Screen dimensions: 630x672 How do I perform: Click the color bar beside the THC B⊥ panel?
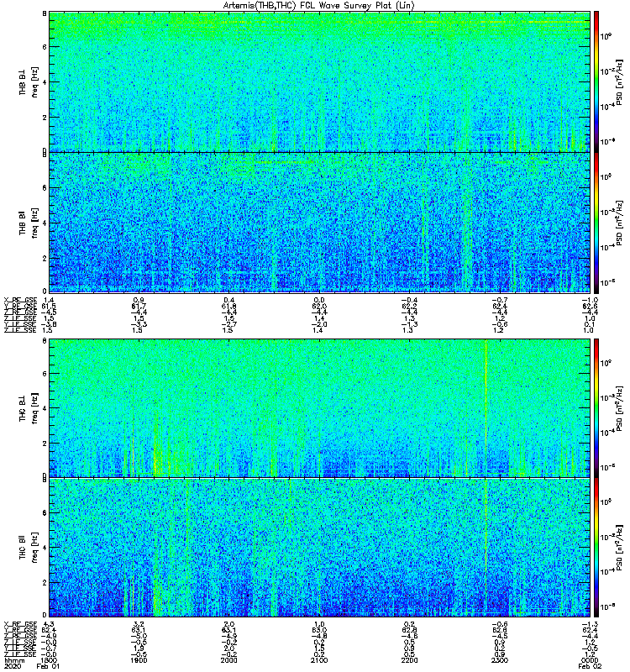click(596, 407)
